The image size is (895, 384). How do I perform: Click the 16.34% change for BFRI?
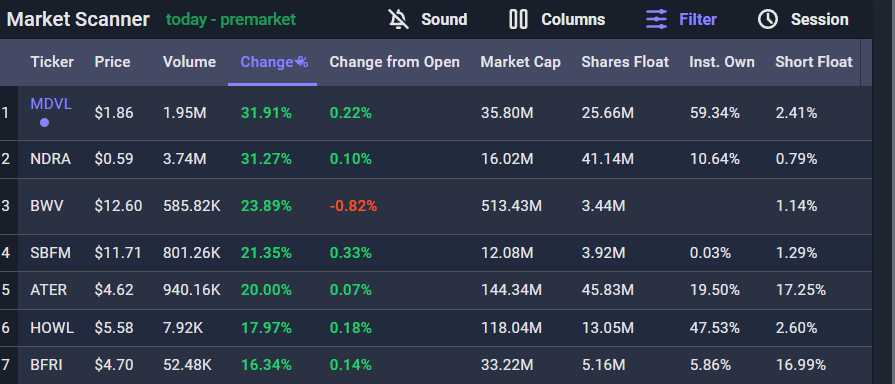coord(266,364)
